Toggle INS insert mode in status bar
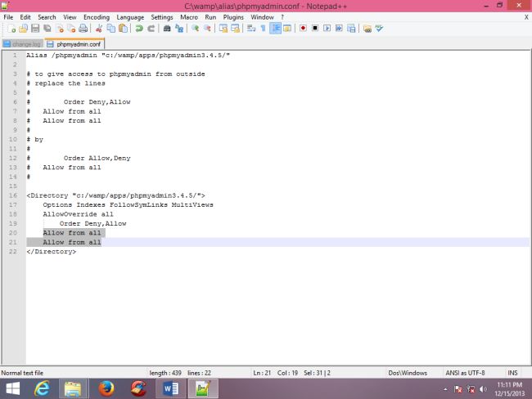This screenshot has height=399, width=532. point(512,373)
